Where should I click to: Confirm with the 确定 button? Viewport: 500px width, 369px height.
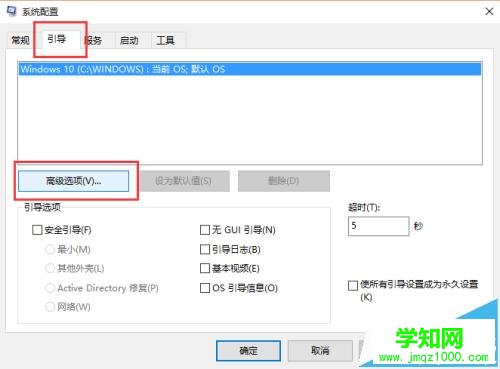pyautogui.click(x=248, y=351)
